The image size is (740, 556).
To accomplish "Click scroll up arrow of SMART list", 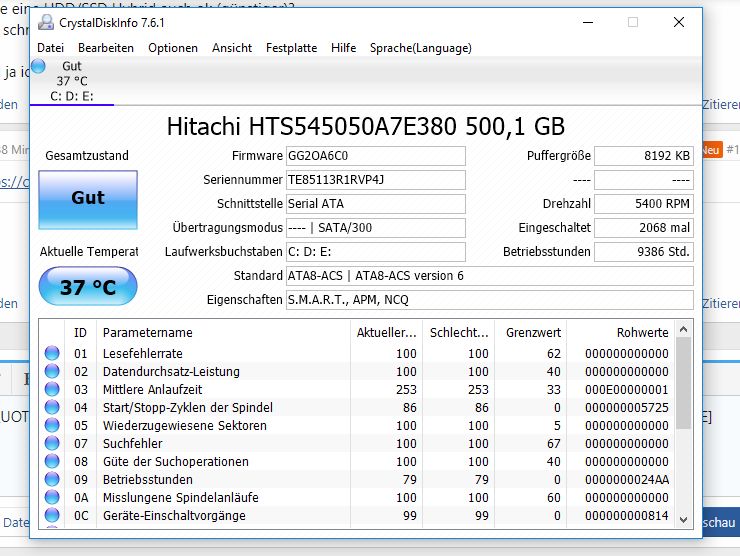I will (x=683, y=329).
